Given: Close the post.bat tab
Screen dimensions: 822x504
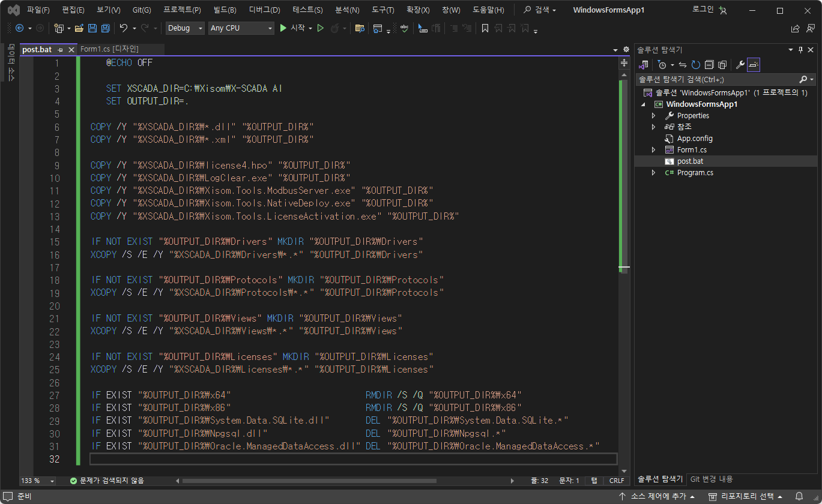Looking at the screenshot, I should 71,49.
